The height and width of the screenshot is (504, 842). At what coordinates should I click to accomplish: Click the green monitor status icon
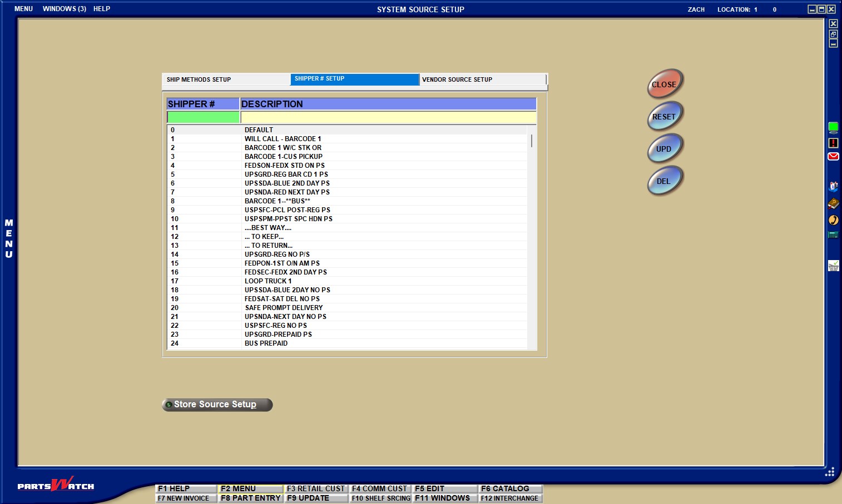tap(833, 127)
